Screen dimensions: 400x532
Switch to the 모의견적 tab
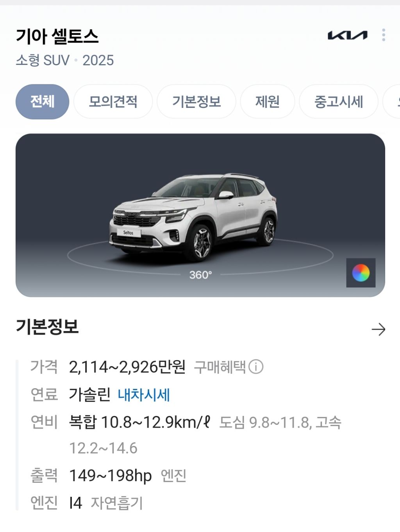point(113,102)
